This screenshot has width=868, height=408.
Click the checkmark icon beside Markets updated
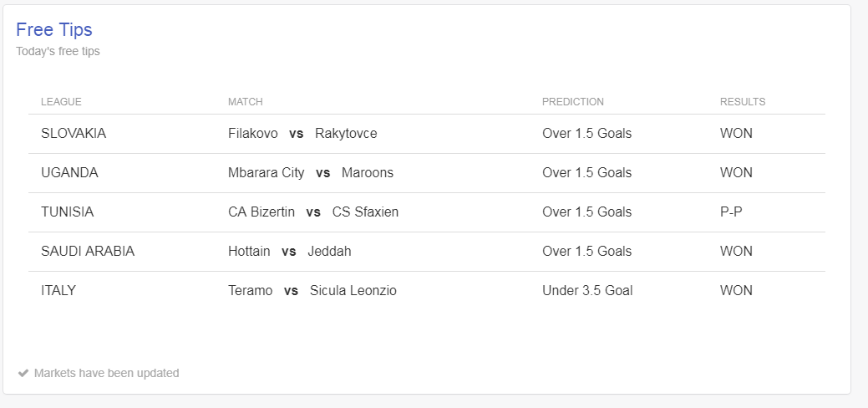[x=23, y=373]
